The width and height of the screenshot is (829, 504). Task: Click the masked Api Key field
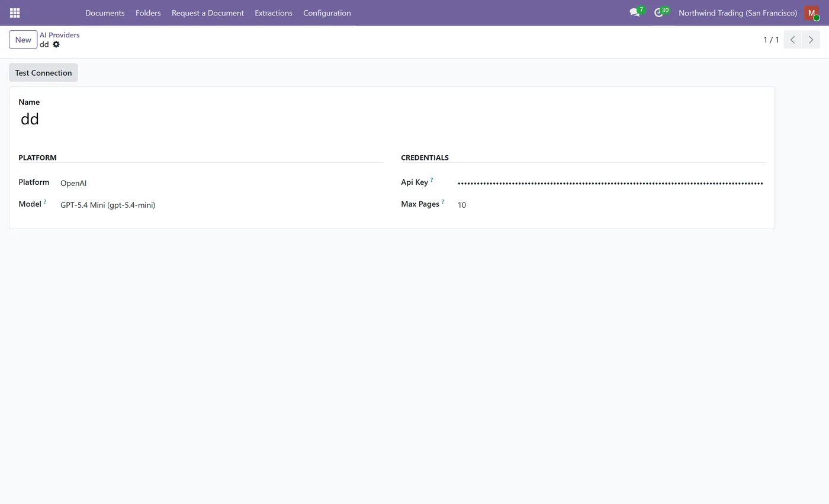(611, 183)
